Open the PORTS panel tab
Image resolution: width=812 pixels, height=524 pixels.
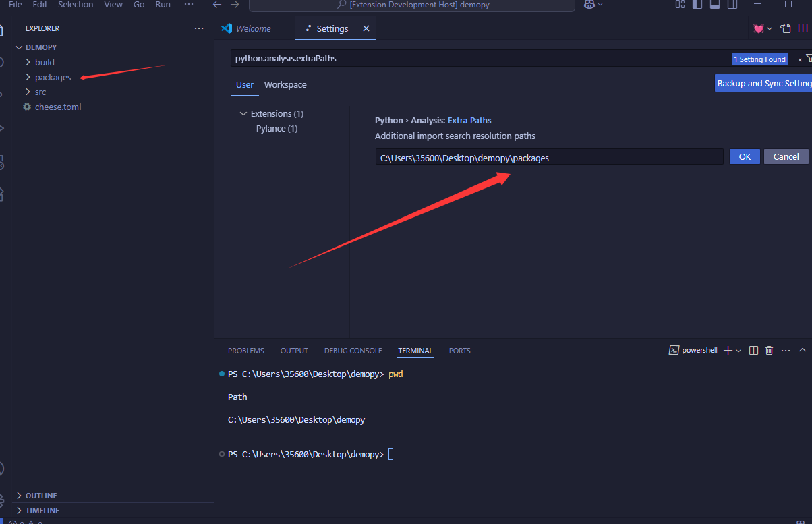click(460, 351)
